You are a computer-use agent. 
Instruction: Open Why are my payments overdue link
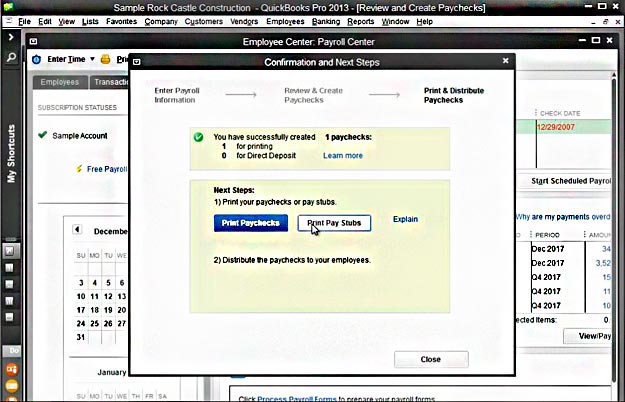click(x=563, y=217)
